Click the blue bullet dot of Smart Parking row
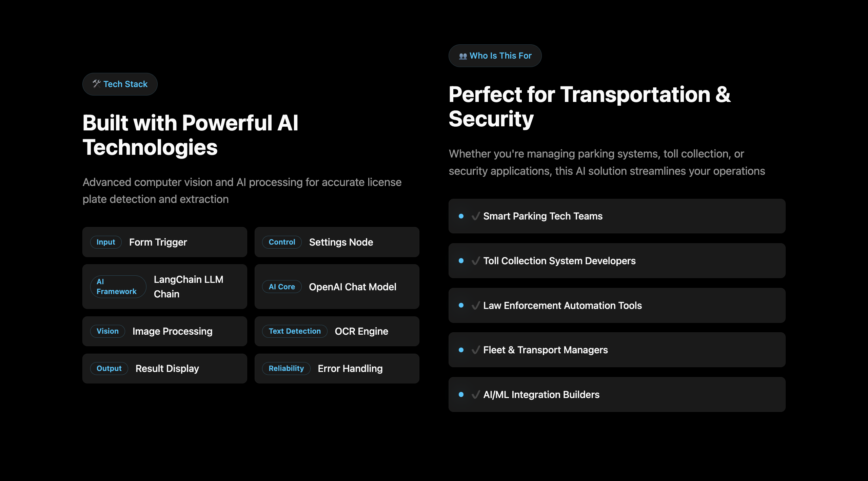The image size is (868, 481). [x=461, y=216]
